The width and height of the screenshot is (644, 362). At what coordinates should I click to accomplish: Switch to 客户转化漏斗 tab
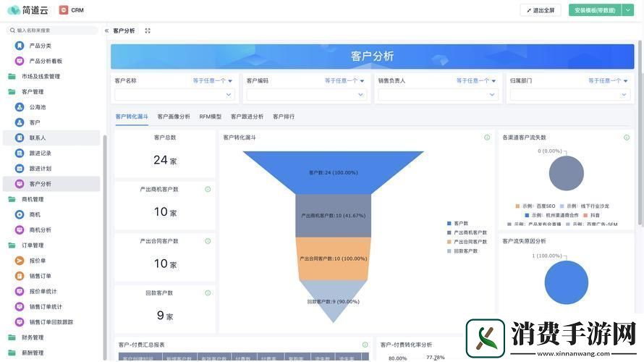click(x=132, y=117)
